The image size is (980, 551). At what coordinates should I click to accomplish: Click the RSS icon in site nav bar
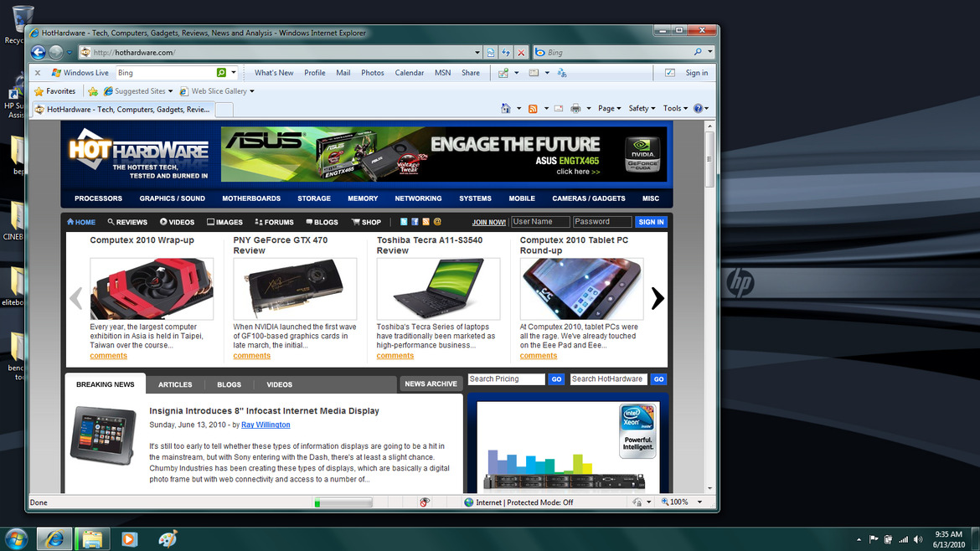(x=426, y=222)
